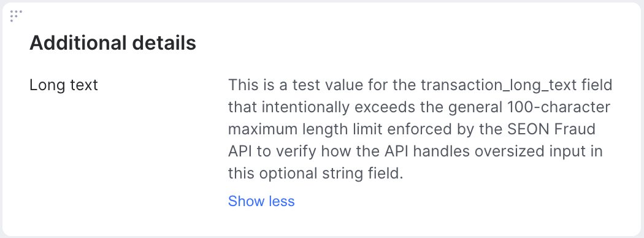This screenshot has height=238, width=644.
Task: Click the line starting with "maximum length limit"
Action: click(412, 129)
